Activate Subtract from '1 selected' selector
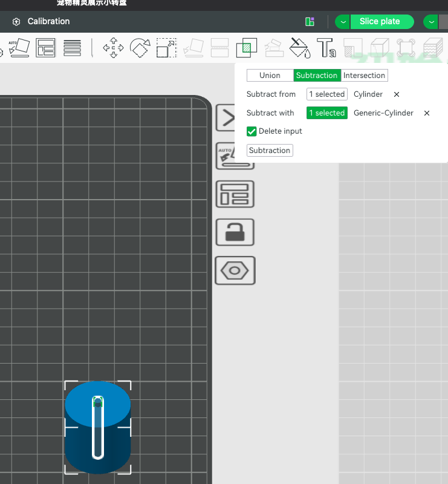448x484 pixels. (x=326, y=94)
